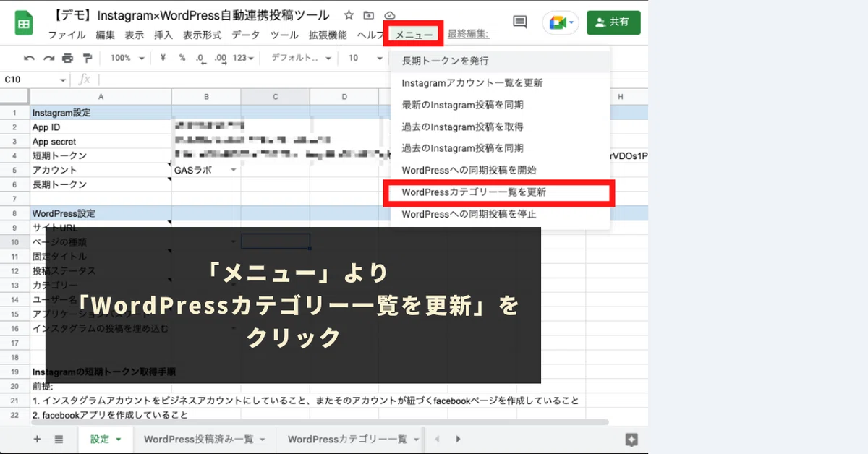This screenshot has height=454, width=868.
Task: Select 過去のInstagram投稿を同期
Action: click(501, 148)
